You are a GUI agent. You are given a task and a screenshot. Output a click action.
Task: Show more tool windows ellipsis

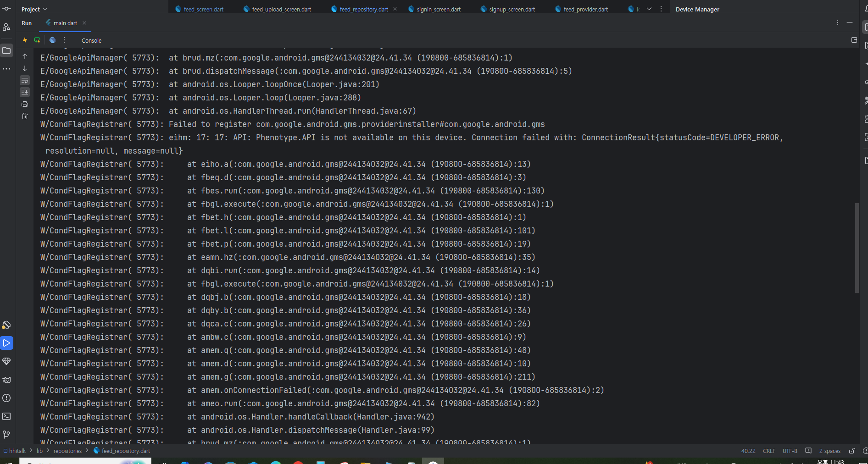point(6,69)
